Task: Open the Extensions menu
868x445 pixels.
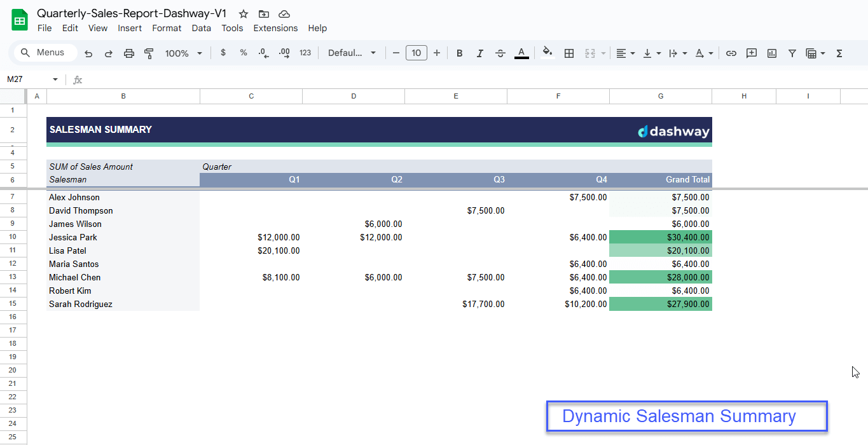Action: click(275, 28)
